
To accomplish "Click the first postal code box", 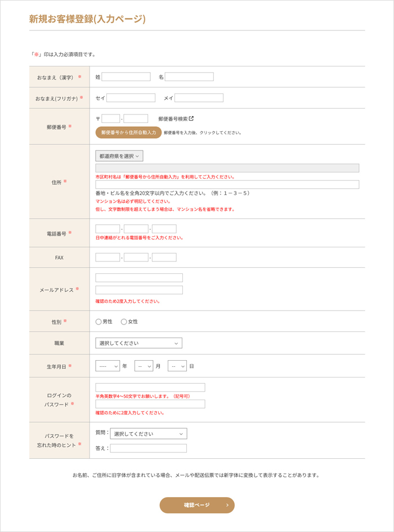I will click(111, 119).
